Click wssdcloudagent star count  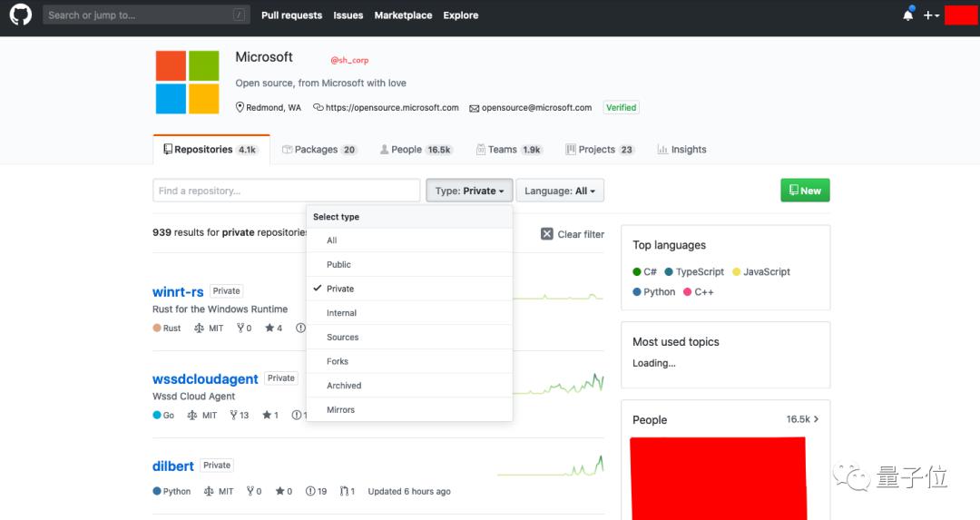[270, 415]
